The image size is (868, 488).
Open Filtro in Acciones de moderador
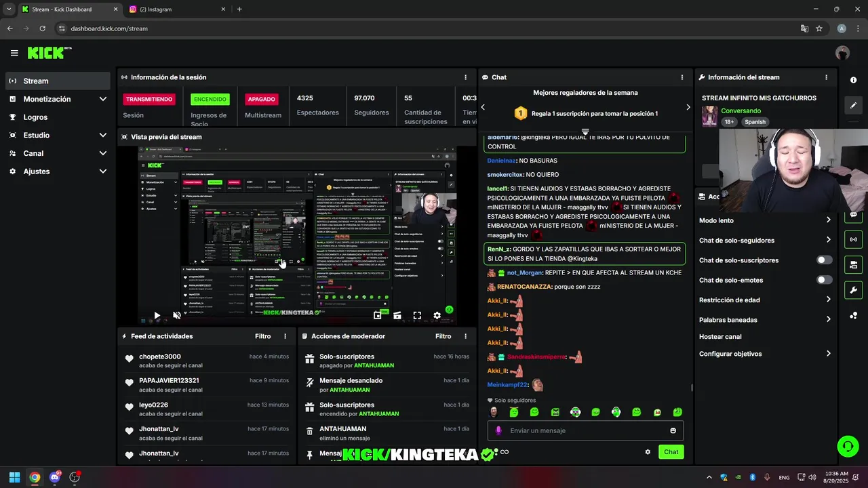(x=443, y=336)
